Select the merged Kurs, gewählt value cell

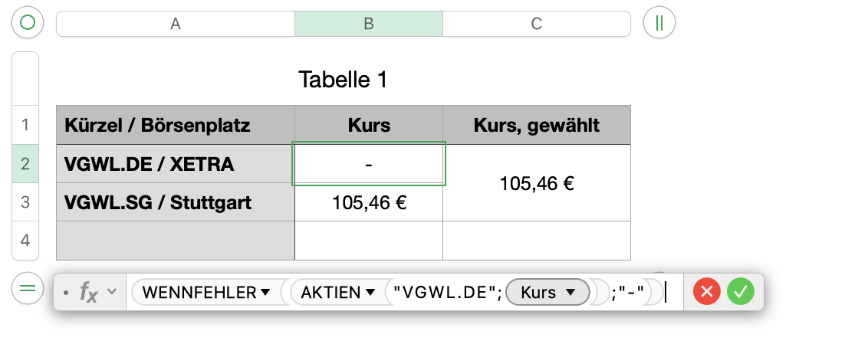point(537,183)
